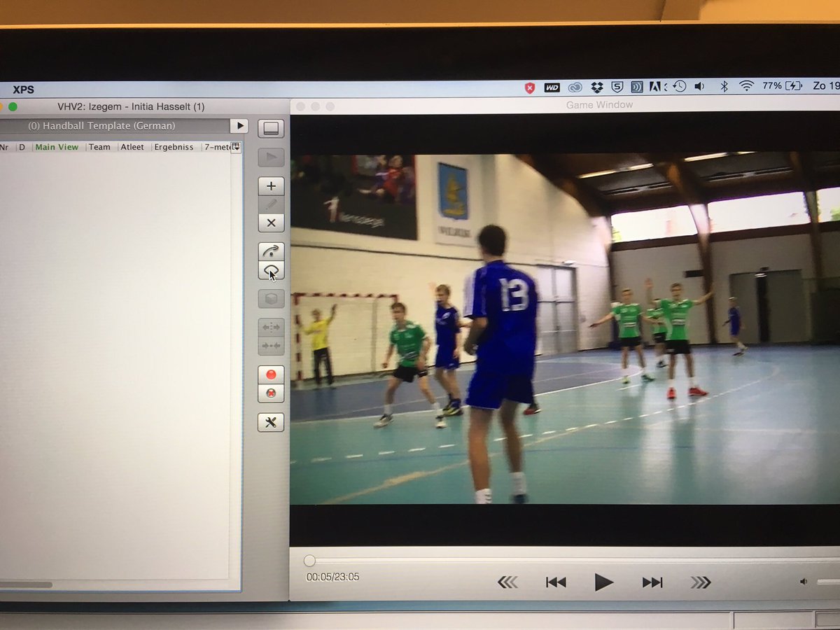840x630 pixels.
Task: Click the D column header
Action: [22, 147]
